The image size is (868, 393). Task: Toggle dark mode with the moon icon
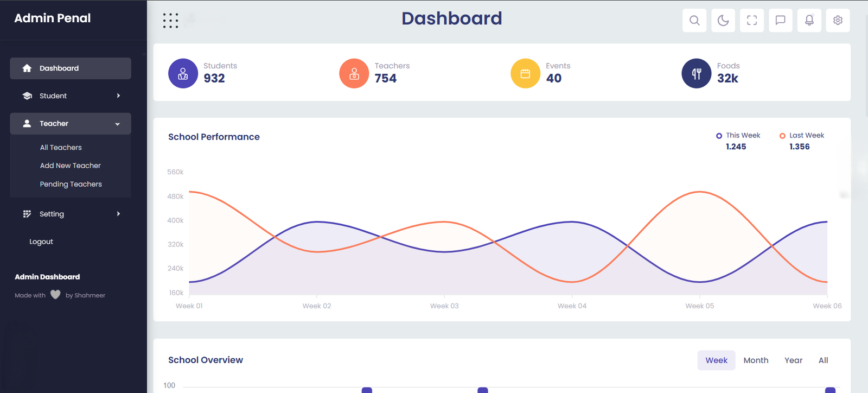pyautogui.click(x=723, y=20)
